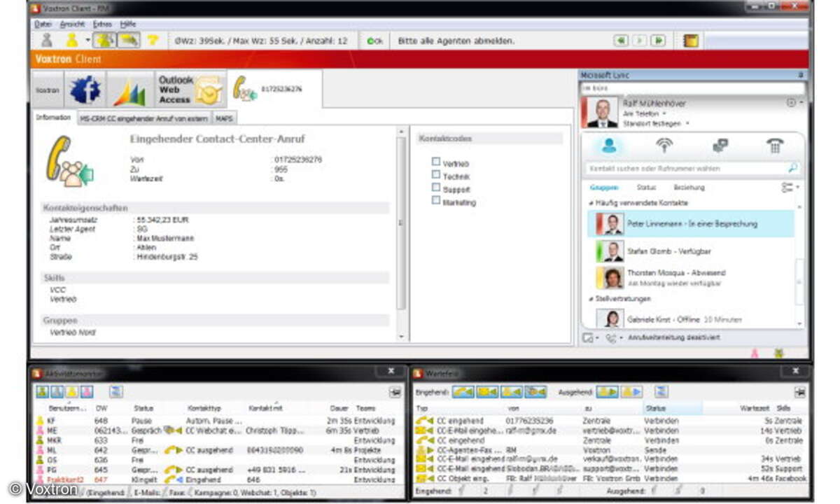Toggle first ausgehend filter in Wartefeld
Viewport: 840px width, 504px height.
608,393
